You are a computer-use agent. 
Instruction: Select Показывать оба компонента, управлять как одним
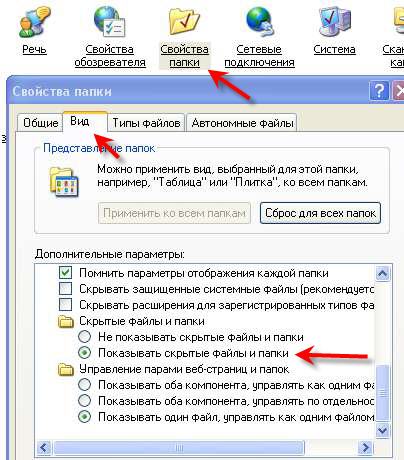tap(84, 385)
